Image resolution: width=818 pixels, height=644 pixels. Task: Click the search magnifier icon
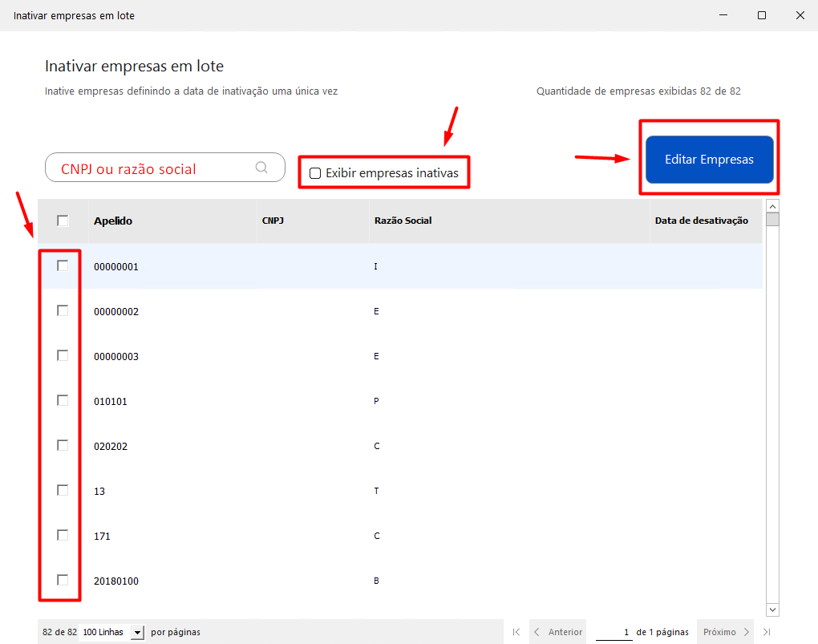[261, 168]
